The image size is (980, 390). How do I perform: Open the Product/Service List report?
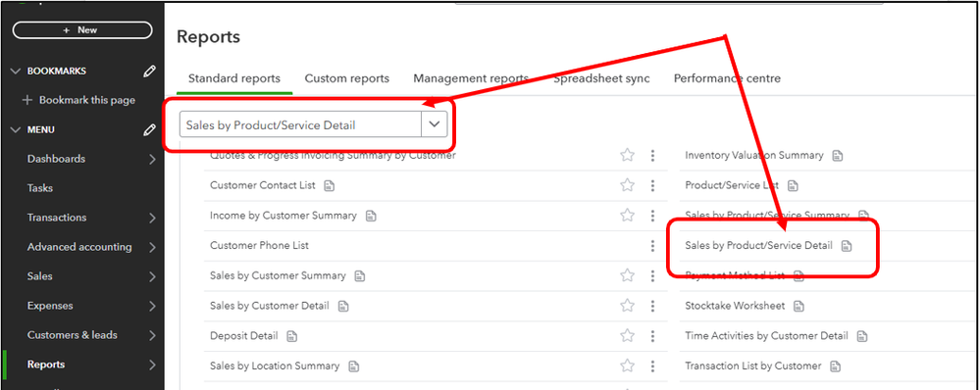coord(732,185)
